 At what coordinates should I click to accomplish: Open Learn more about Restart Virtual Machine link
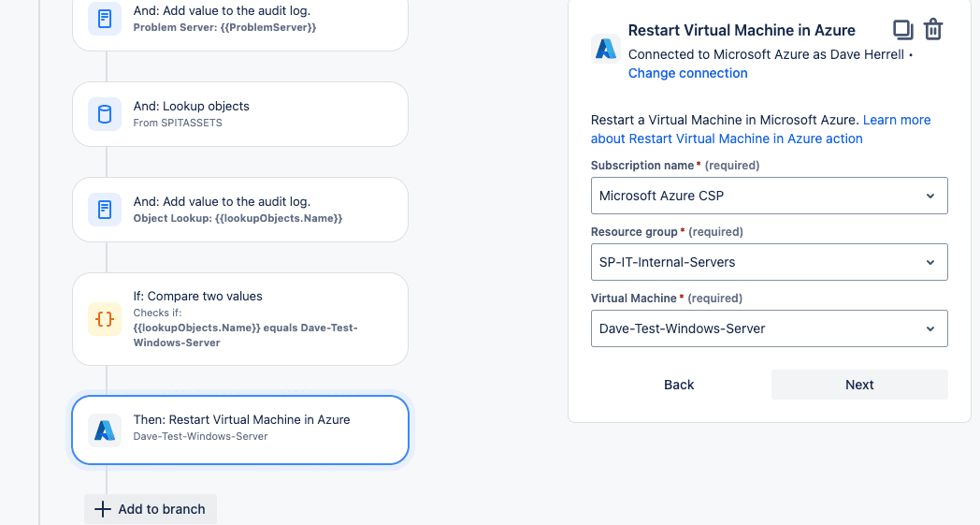click(760, 129)
